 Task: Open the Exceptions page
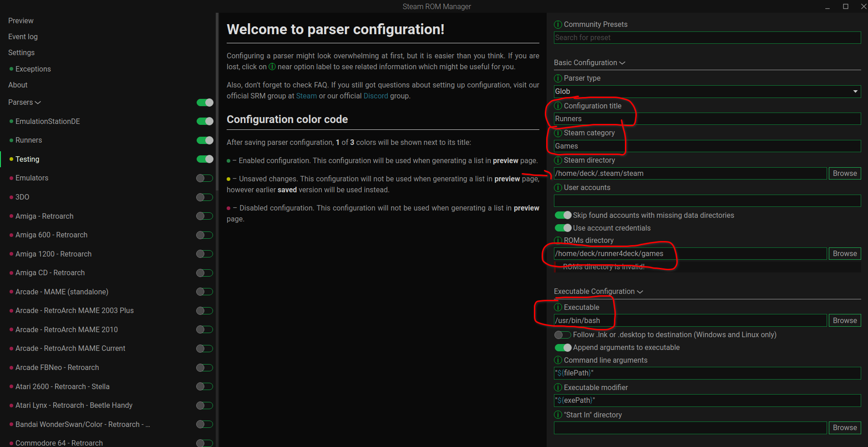tap(33, 69)
